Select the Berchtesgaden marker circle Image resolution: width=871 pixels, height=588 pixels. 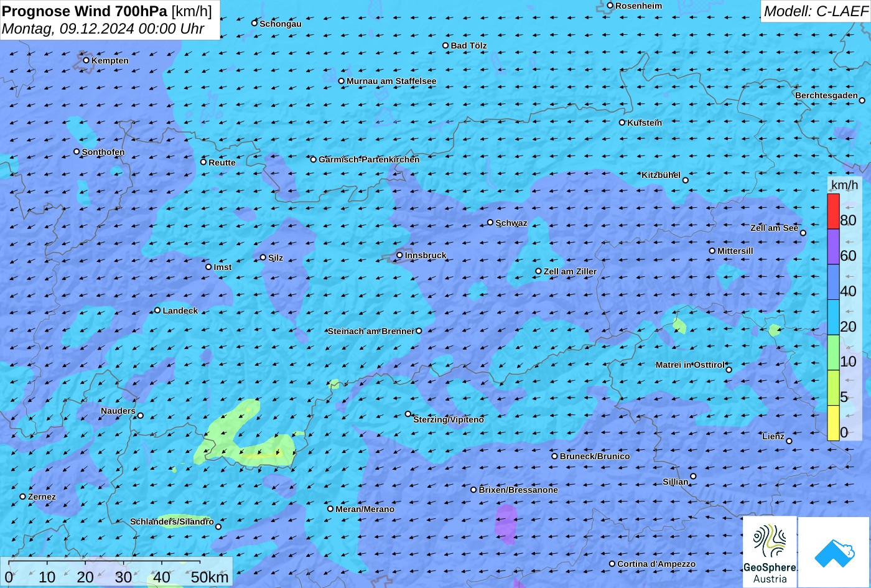point(862,100)
